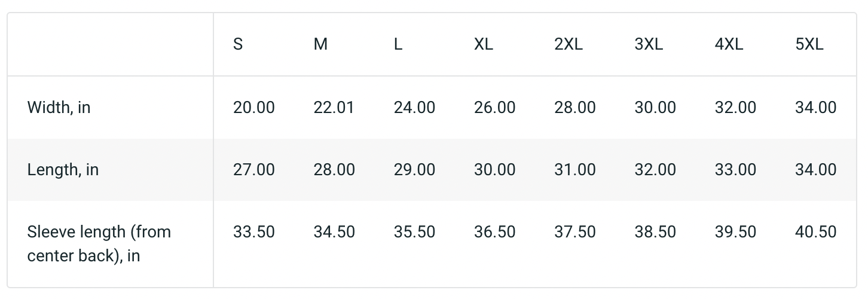The height and width of the screenshot is (299, 868).
Task: Click the Length, in row label
Action: (63, 170)
